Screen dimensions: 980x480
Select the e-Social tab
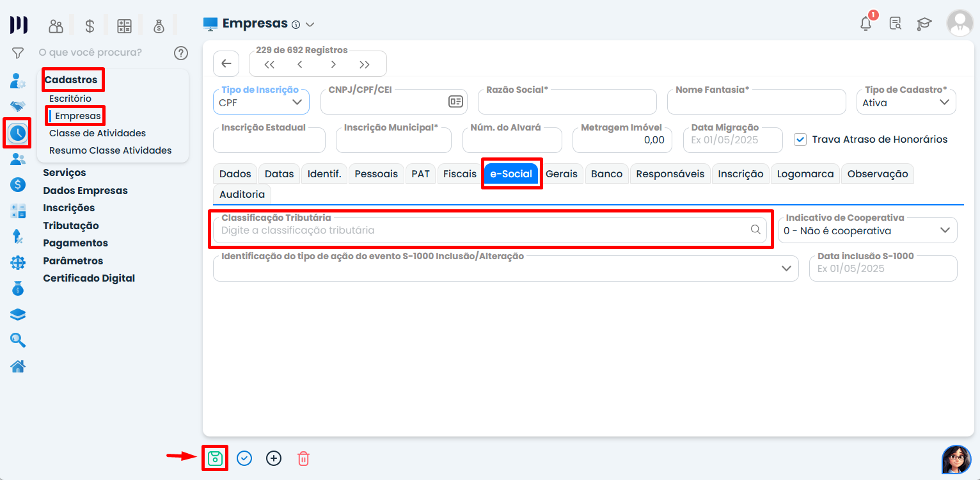coord(511,174)
